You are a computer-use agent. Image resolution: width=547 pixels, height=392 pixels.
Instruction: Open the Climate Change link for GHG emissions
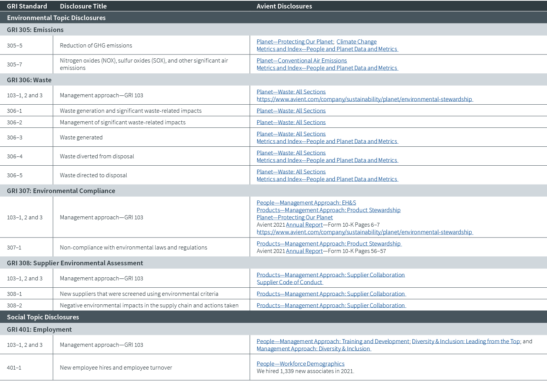pyautogui.click(x=356, y=41)
